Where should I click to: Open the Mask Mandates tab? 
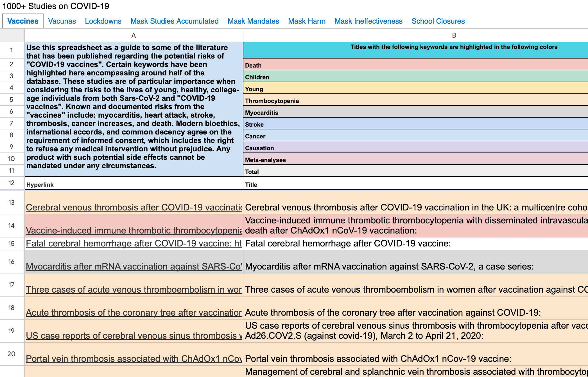tap(253, 21)
